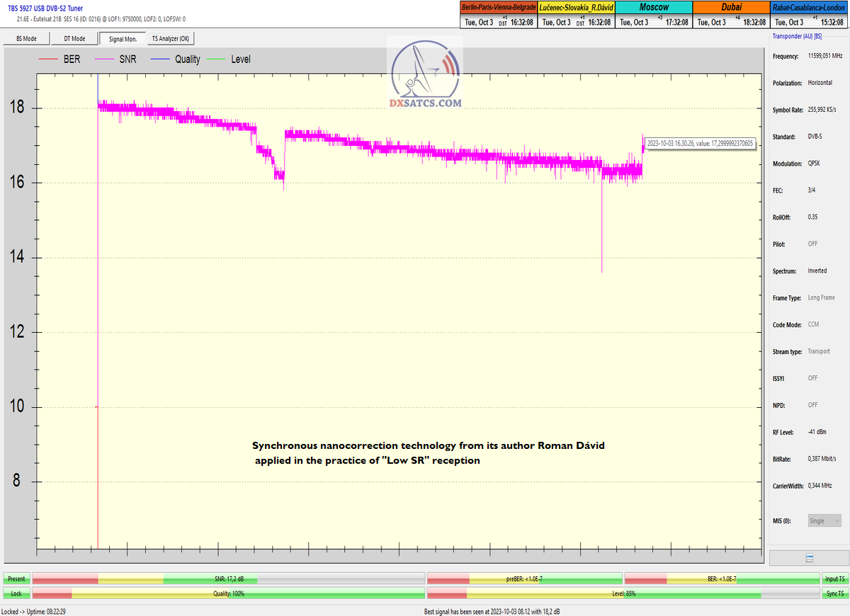Open the DT Mode tab
This screenshot has height=616, width=850.
[x=74, y=39]
